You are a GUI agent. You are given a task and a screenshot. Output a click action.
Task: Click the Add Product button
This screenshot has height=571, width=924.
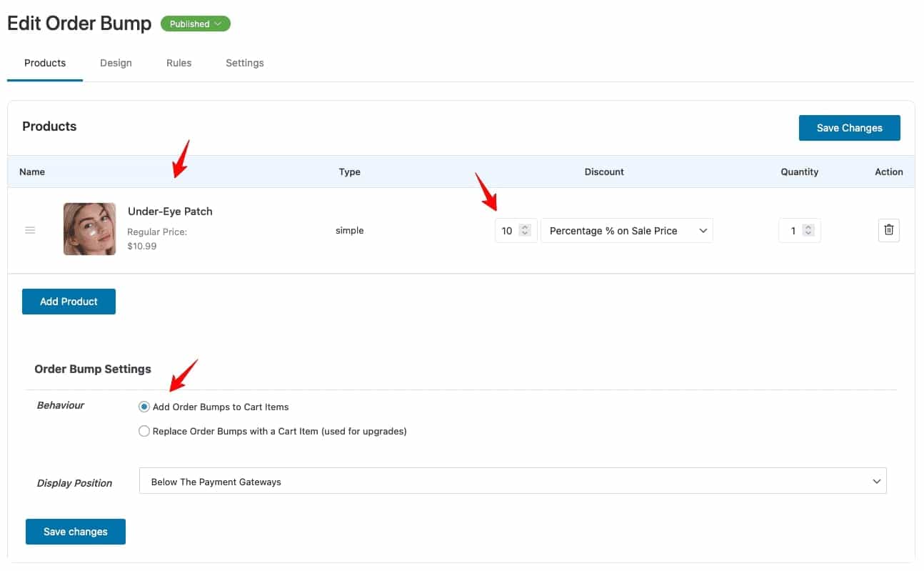click(69, 301)
